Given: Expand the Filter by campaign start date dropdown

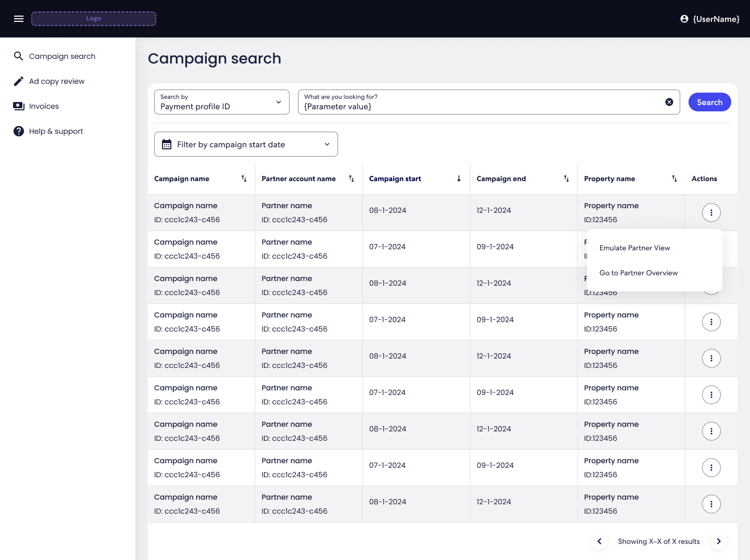Looking at the screenshot, I should [327, 144].
